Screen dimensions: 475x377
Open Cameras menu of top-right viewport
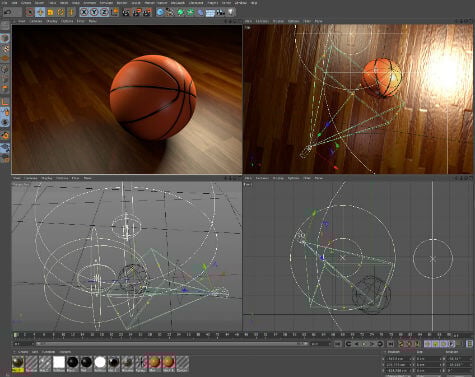pyautogui.click(x=262, y=21)
